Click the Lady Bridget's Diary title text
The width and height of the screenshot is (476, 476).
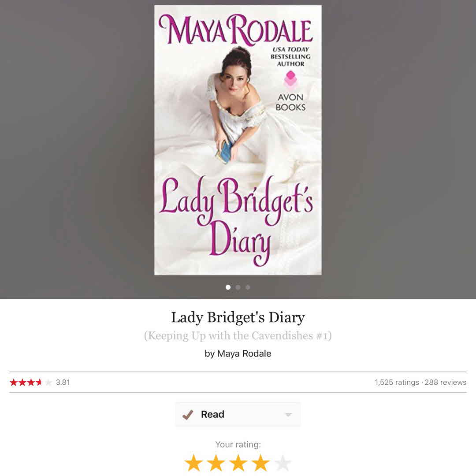238,317
